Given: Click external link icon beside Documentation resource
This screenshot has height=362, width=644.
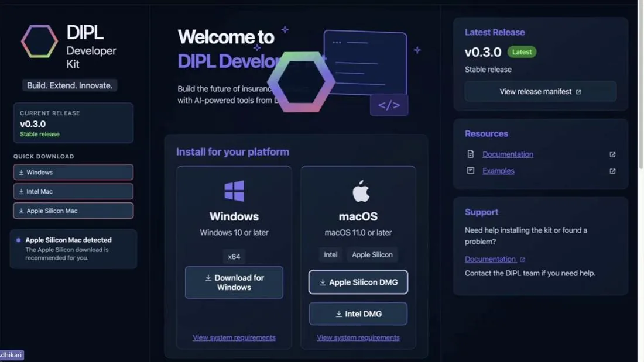Looking at the screenshot, I should (612, 155).
